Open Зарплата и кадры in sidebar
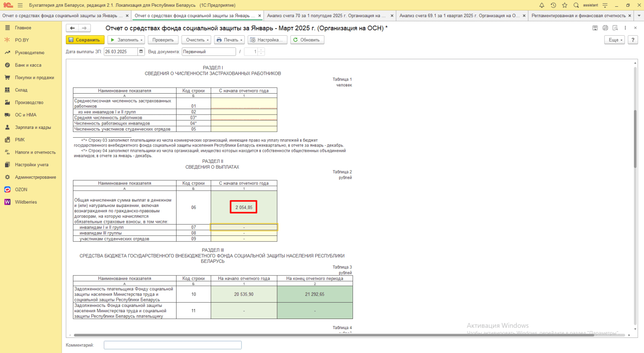Viewport: 644px width, 353px height. click(x=33, y=127)
